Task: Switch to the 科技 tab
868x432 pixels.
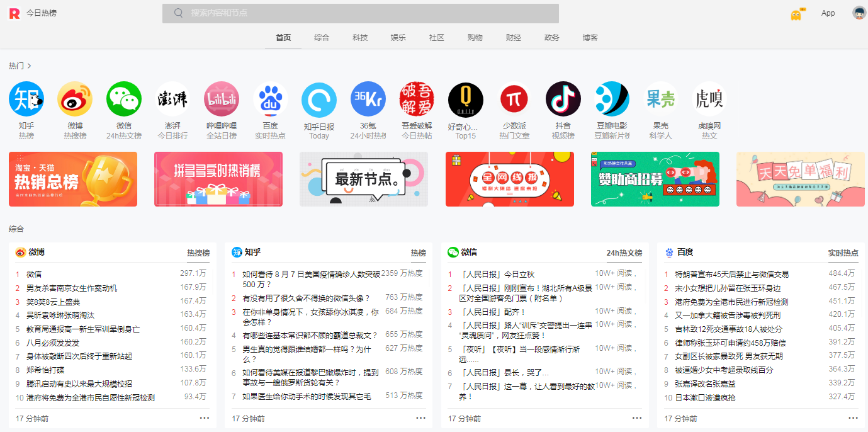Action: tap(360, 38)
